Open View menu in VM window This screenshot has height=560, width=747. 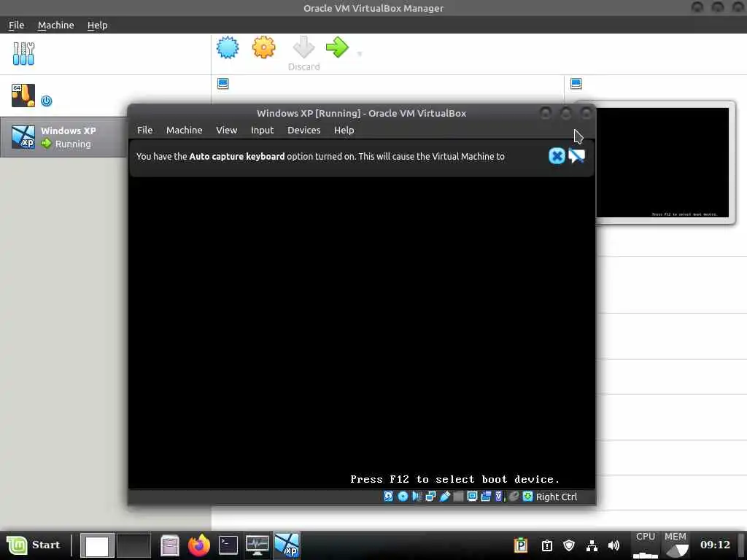tap(226, 130)
